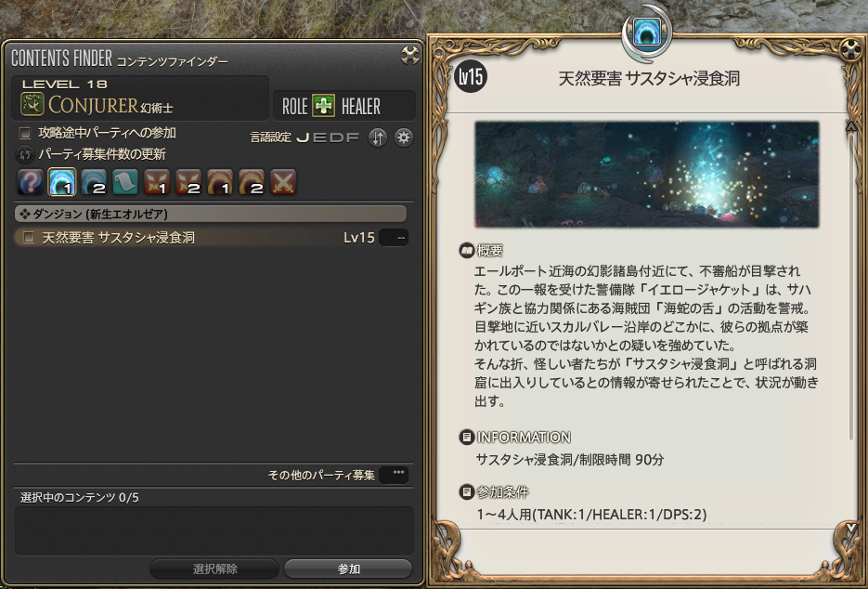Open the PvP crossed swords icon

pos(283,182)
